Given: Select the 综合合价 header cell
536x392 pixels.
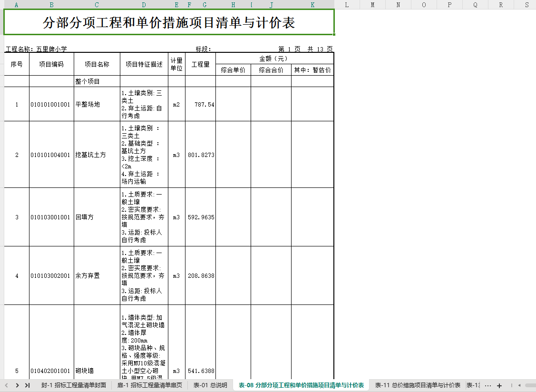Looking at the screenshot, I should [271, 70].
